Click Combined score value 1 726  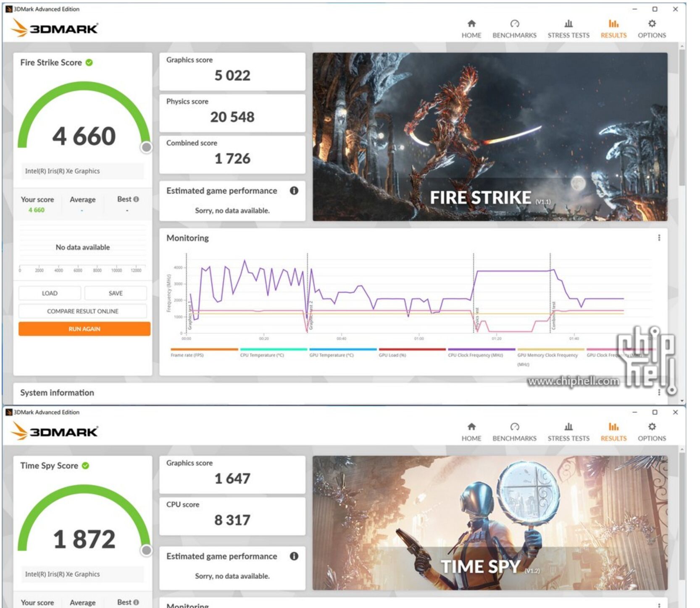232,159
